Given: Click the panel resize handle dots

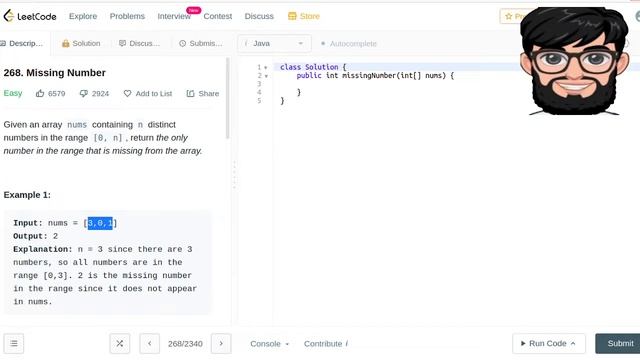Looking at the screenshot, I should click(234, 175).
